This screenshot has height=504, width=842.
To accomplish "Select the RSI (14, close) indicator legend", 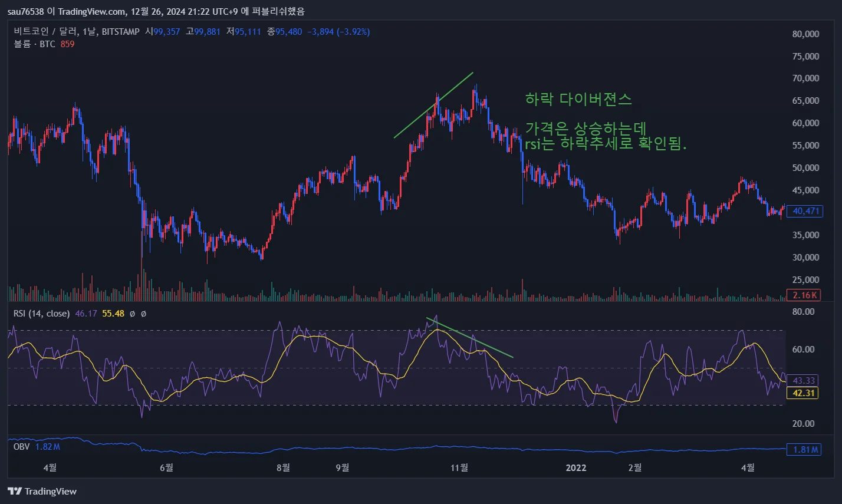I will click(42, 314).
